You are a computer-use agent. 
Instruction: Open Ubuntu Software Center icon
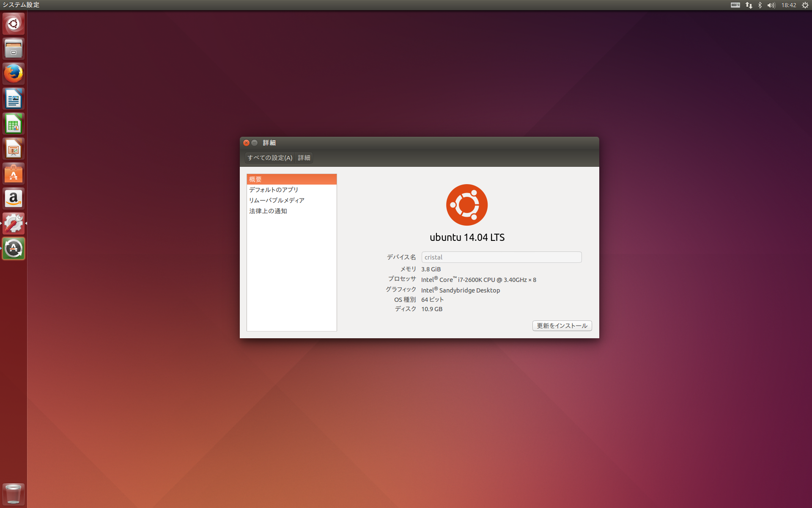[14, 174]
